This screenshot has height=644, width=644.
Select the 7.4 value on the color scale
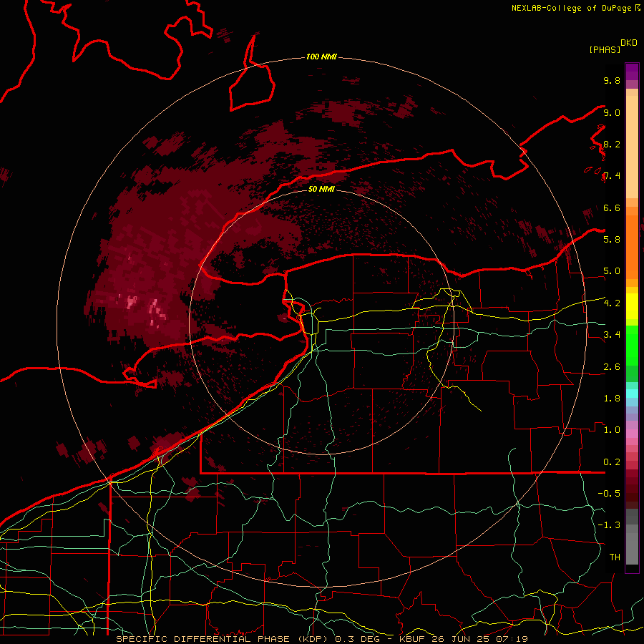point(612,176)
